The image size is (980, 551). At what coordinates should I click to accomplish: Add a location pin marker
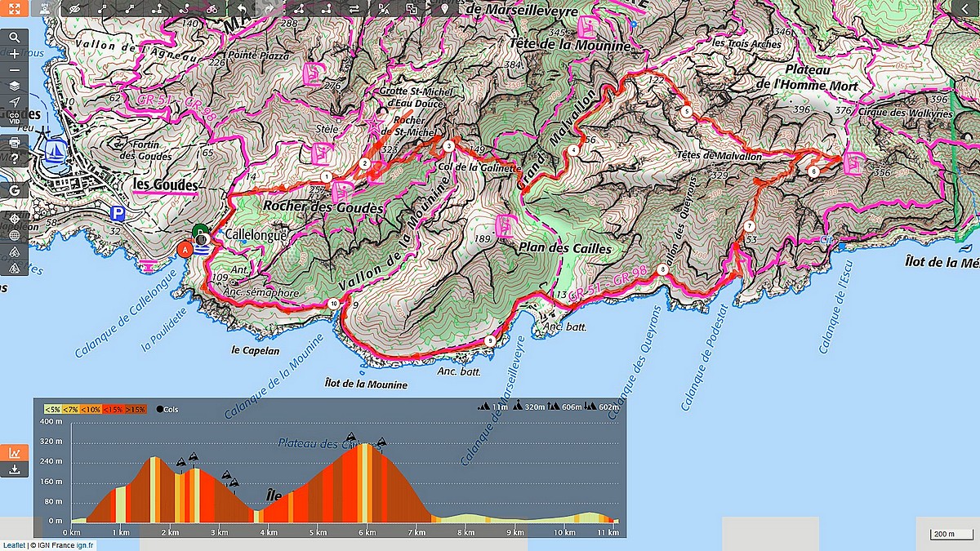click(444, 8)
